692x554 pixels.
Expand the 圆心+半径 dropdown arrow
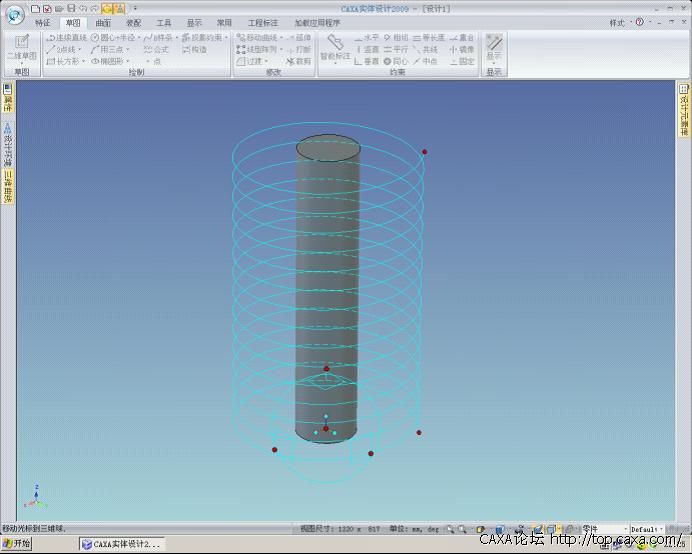[139, 38]
